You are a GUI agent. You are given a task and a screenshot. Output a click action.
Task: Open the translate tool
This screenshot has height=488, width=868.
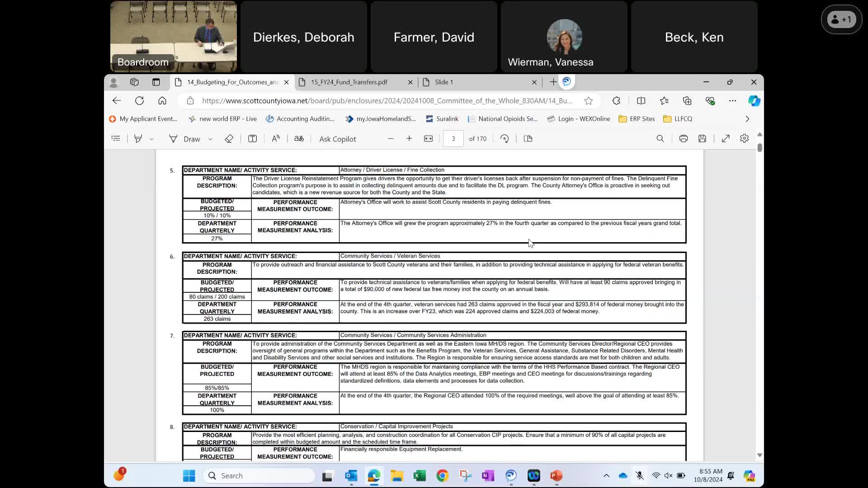pos(299,139)
